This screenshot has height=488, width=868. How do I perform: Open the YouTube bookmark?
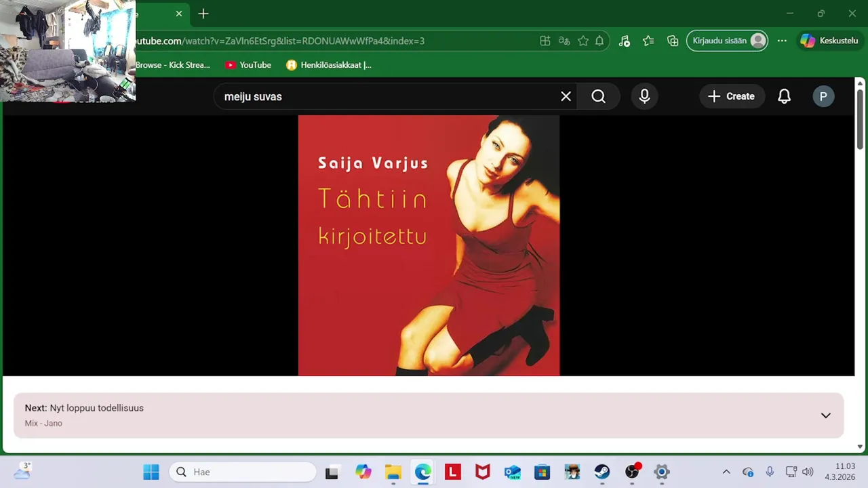(248, 65)
